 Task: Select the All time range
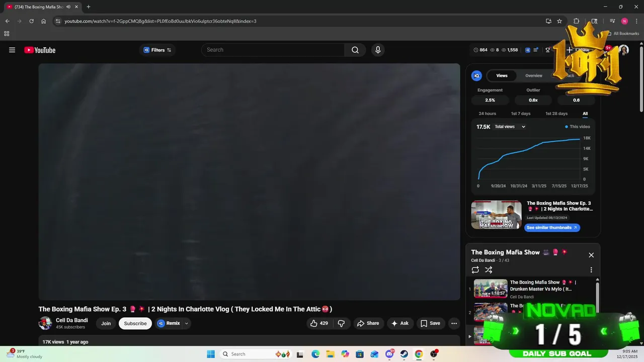[x=585, y=114]
